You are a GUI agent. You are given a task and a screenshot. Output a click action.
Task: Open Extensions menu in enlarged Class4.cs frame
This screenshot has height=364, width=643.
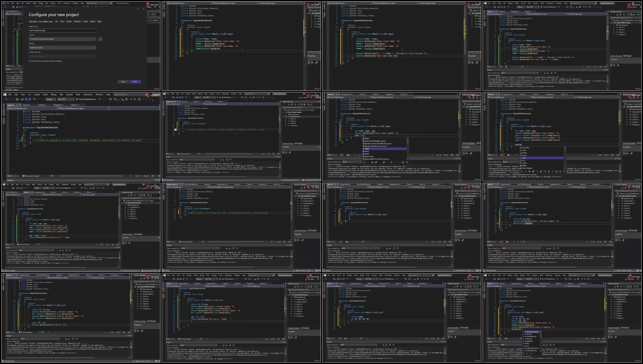click(88, 94)
